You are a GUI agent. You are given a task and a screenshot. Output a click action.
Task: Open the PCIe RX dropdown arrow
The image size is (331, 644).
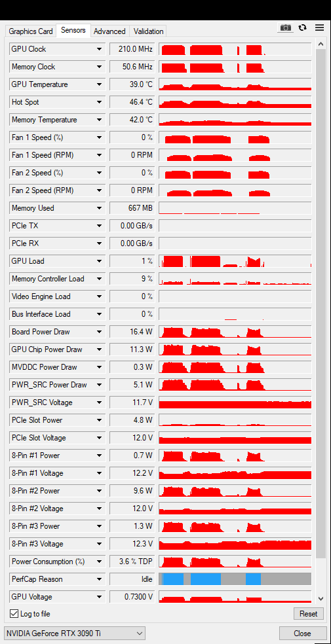99,243
